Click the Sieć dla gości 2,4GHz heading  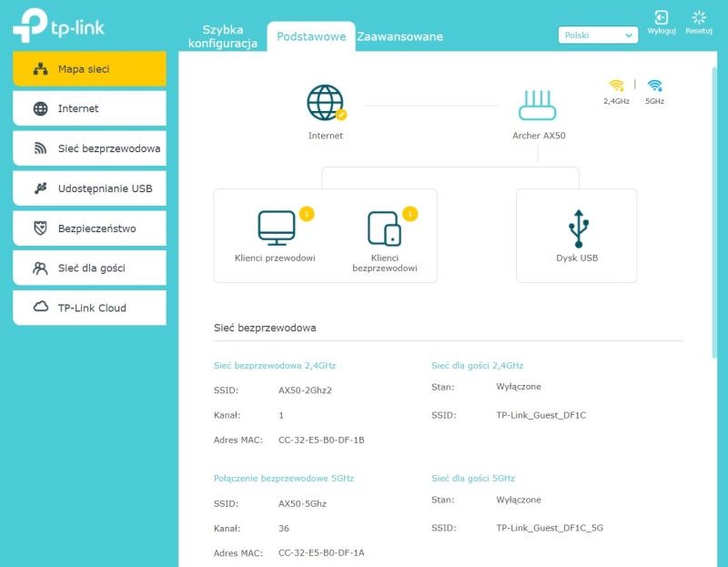(477, 366)
